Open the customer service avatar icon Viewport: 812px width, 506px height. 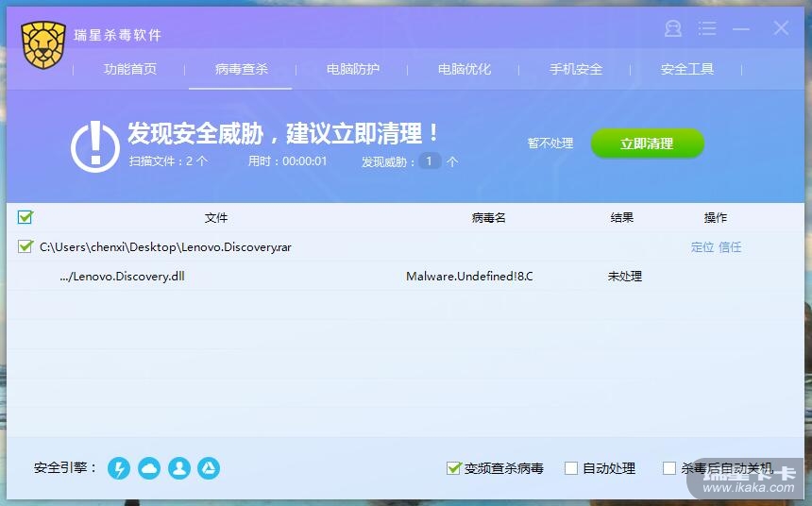point(672,28)
